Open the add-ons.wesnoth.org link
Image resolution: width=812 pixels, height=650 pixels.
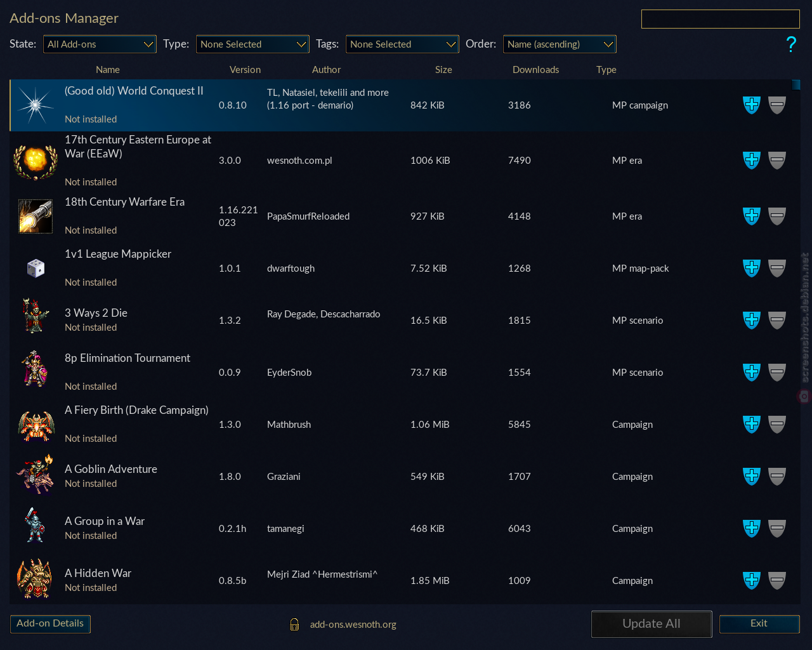point(353,625)
